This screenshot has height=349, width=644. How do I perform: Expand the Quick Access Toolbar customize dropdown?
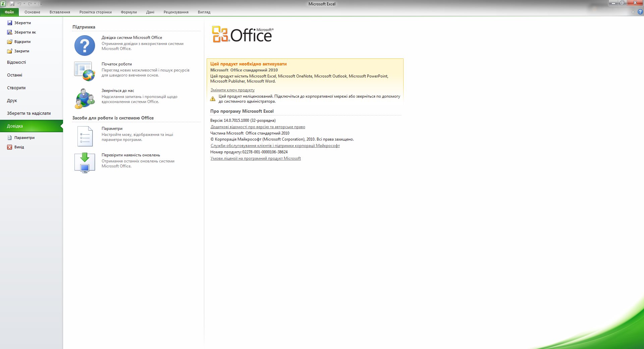point(41,4)
